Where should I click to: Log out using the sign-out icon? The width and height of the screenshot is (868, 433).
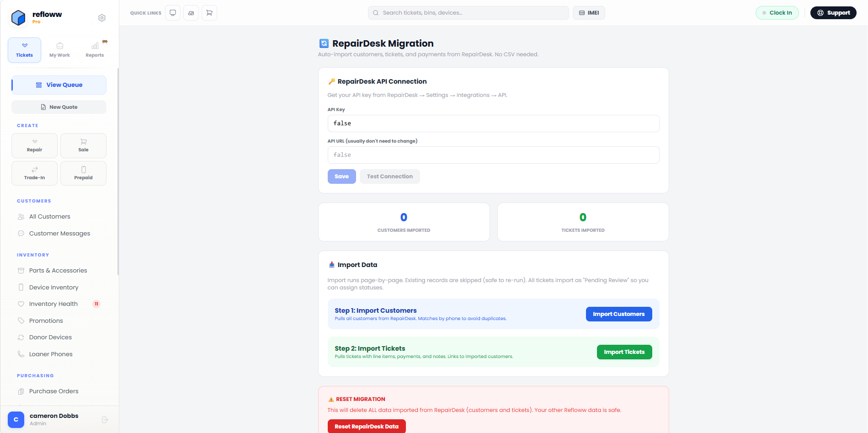105,420
